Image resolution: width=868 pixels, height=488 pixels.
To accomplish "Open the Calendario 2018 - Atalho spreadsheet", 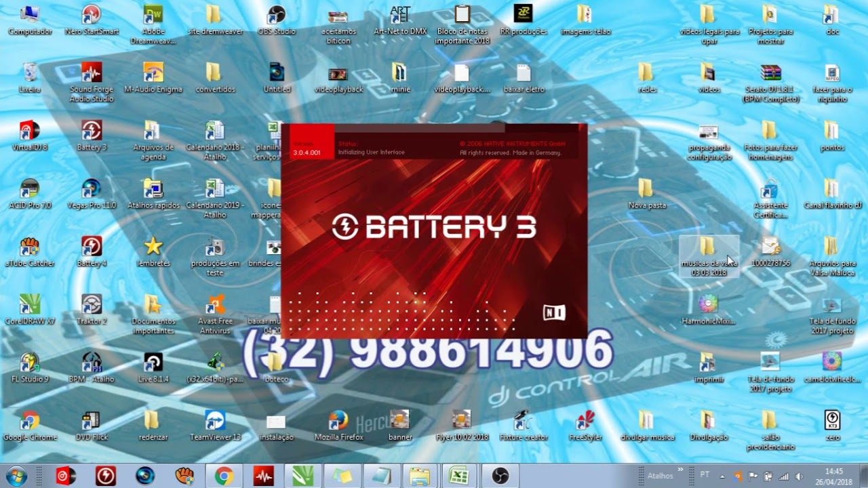I will [x=215, y=140].
